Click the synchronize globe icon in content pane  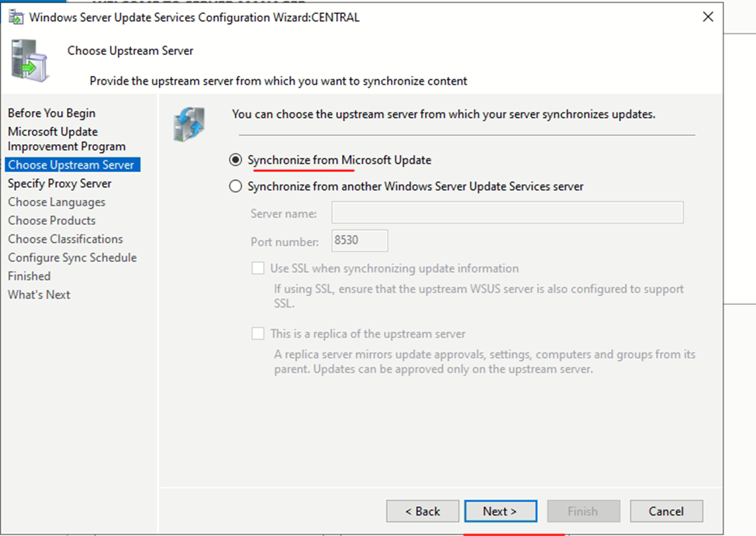[x=188, y=124]
